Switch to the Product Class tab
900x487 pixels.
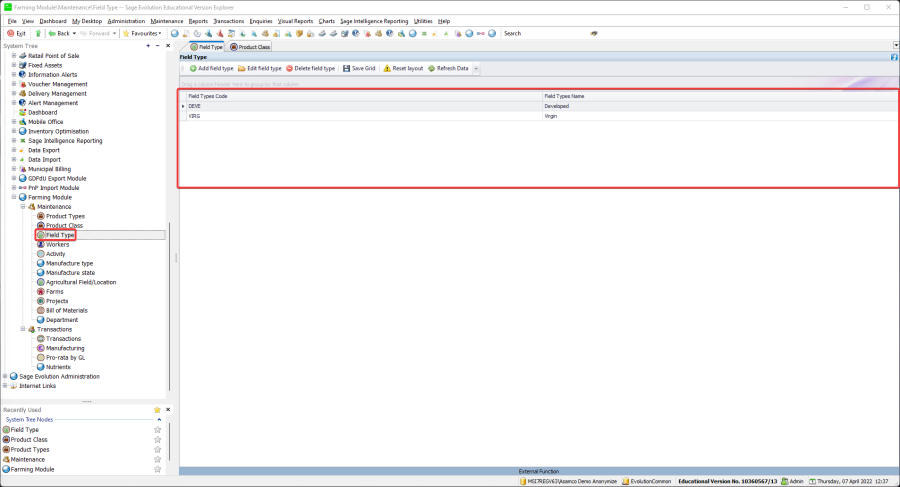250,46
